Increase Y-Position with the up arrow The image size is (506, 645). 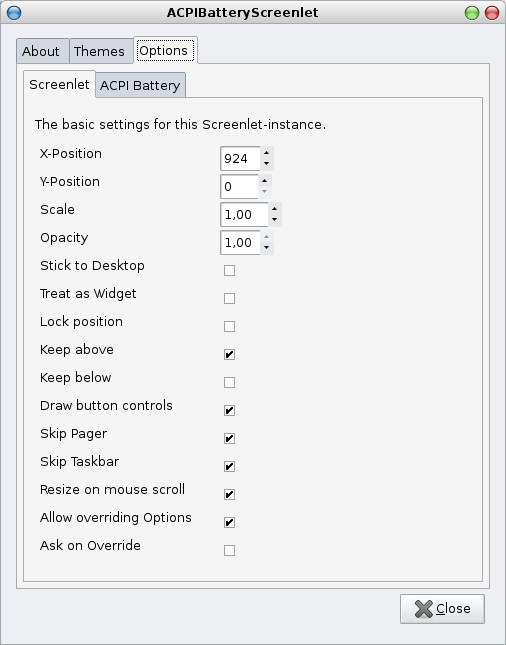tap(265, 181)
